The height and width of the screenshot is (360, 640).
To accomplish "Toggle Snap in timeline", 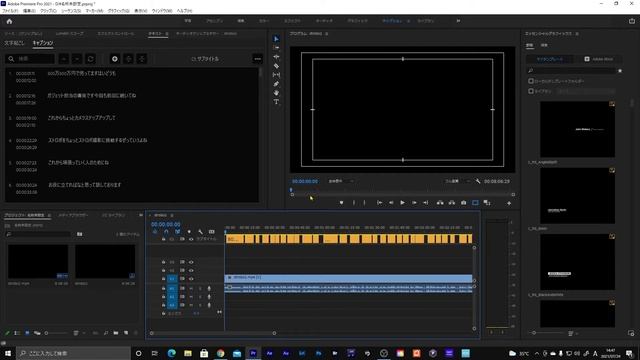I will point(166,231).
